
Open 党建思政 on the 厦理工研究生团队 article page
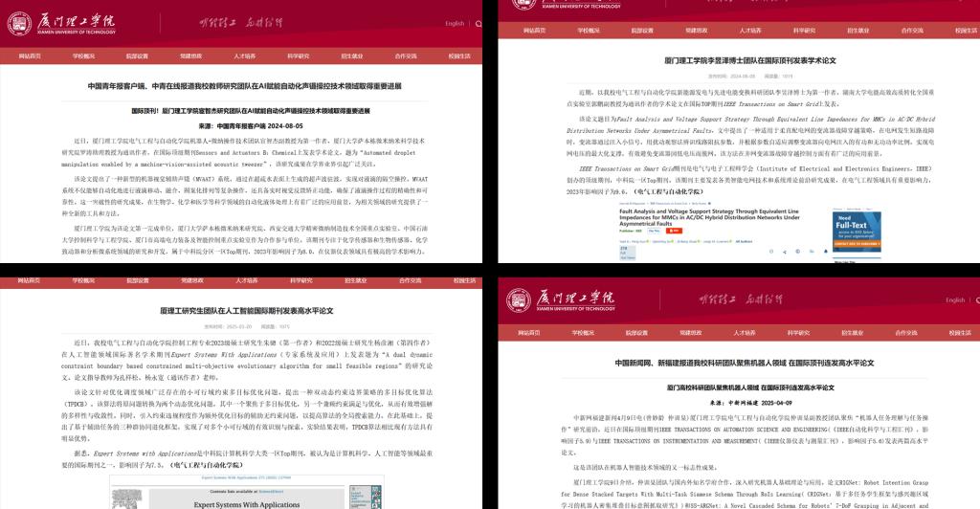(x=191, y=280)
